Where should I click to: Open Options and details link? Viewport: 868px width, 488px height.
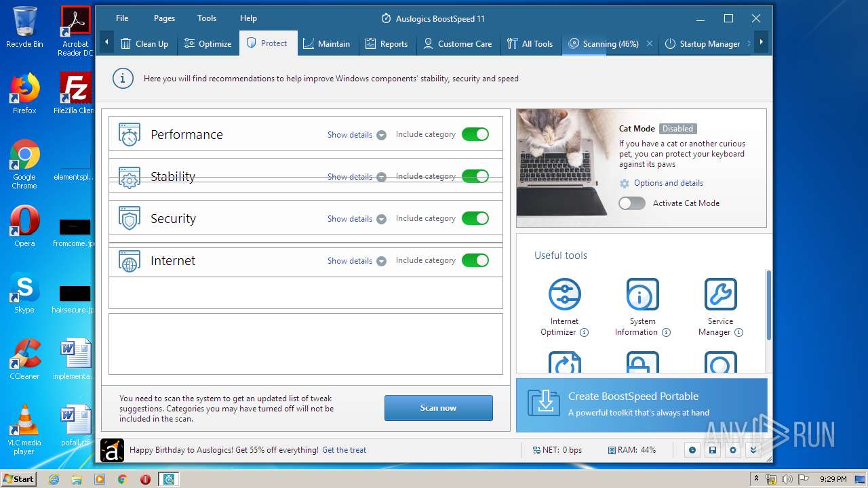(x=669, y=183)
